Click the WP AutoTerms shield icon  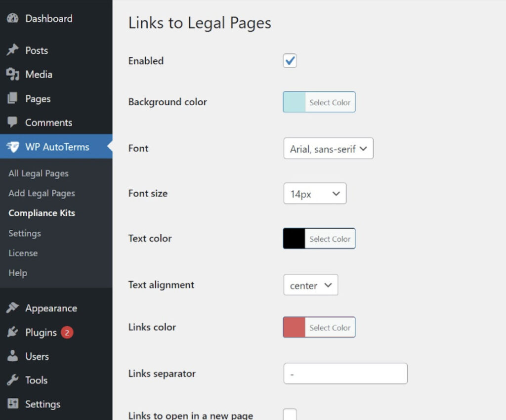(x=12, y=147)
